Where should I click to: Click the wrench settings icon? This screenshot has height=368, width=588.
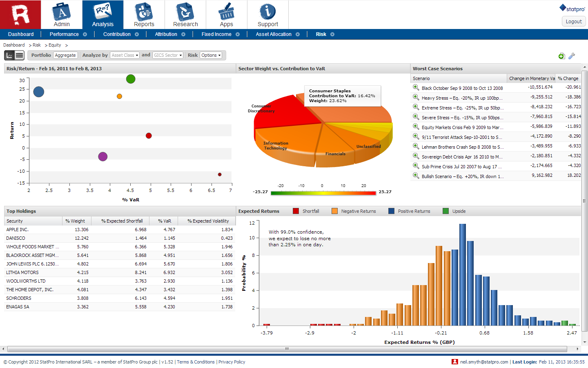(x=572, y=56)
